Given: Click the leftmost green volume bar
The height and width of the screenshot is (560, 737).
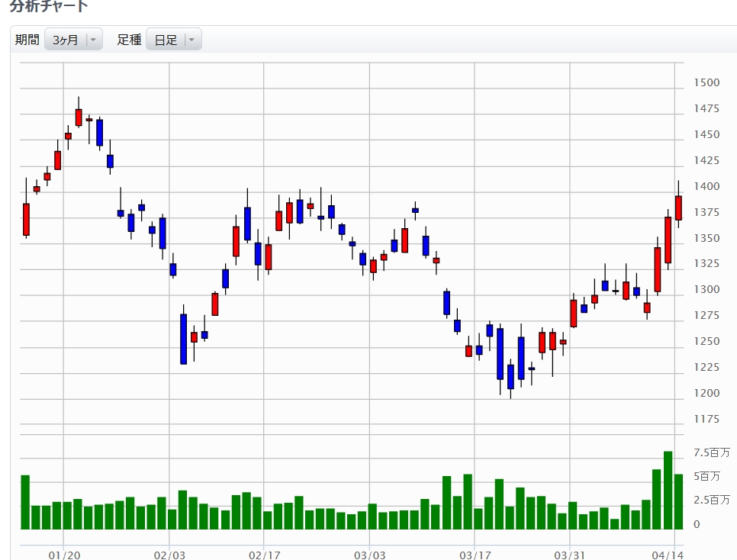Looking at the screenshot, I should pyautogui.click(x=25, y=502).
